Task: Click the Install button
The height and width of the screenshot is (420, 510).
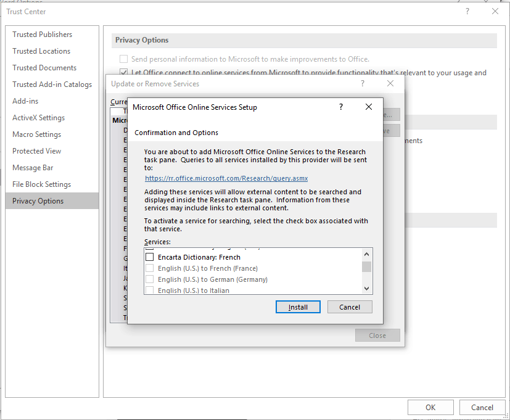Action: point(298,307)
